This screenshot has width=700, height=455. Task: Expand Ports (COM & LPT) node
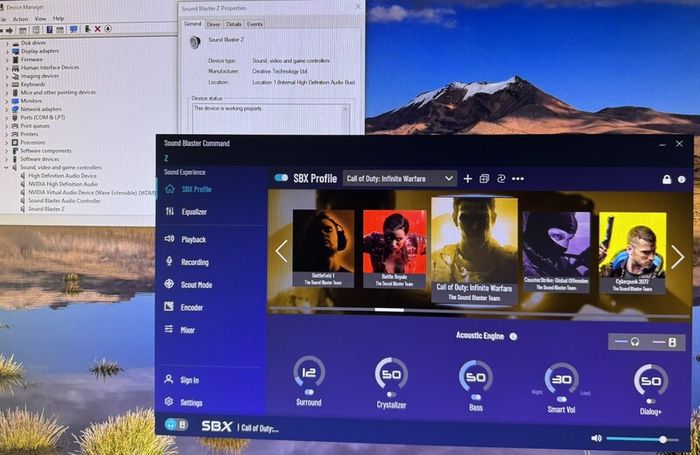point(6,118)
